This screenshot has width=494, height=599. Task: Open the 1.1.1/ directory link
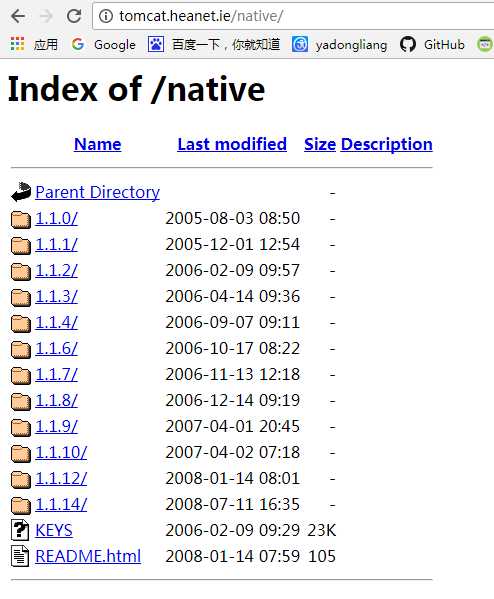coord(57,244)
